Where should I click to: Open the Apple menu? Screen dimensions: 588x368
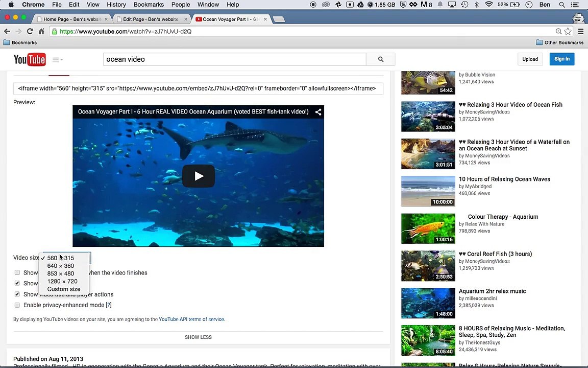(x=11, y=5)
